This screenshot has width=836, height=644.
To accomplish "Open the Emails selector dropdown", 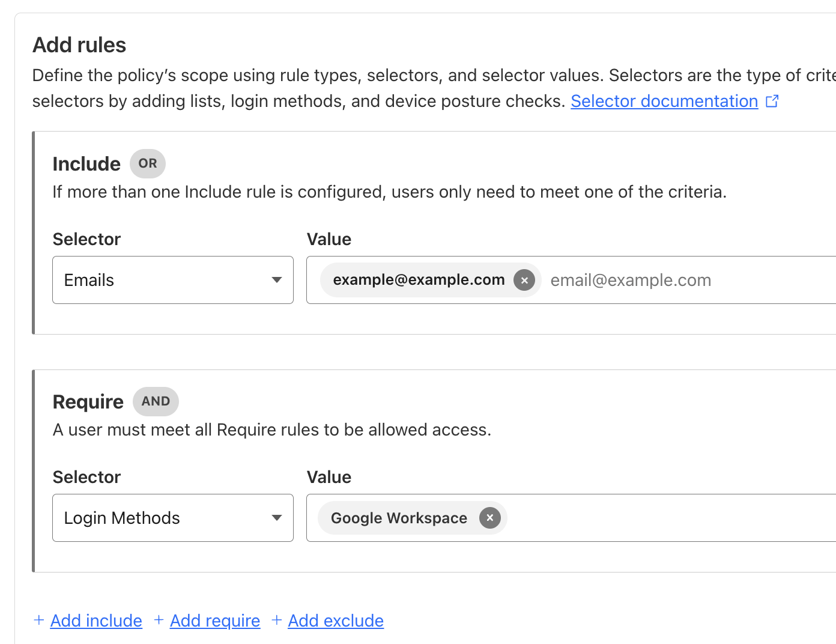I will 172,280.
